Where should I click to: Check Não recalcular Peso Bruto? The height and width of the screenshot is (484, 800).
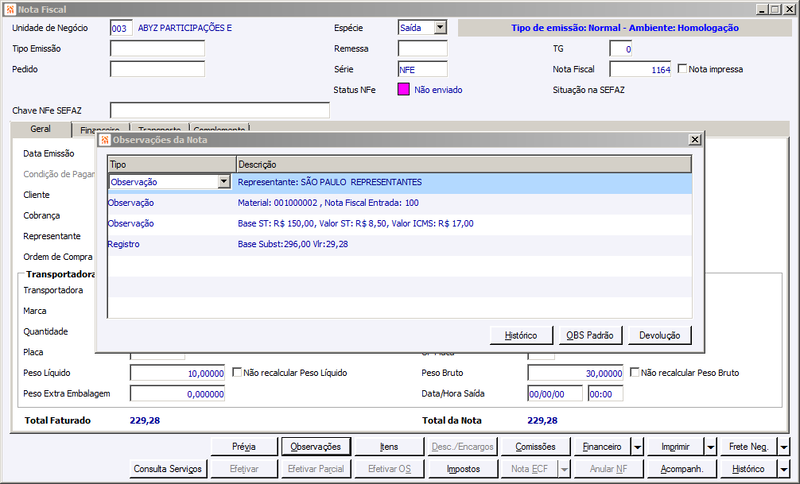(634, 372)
